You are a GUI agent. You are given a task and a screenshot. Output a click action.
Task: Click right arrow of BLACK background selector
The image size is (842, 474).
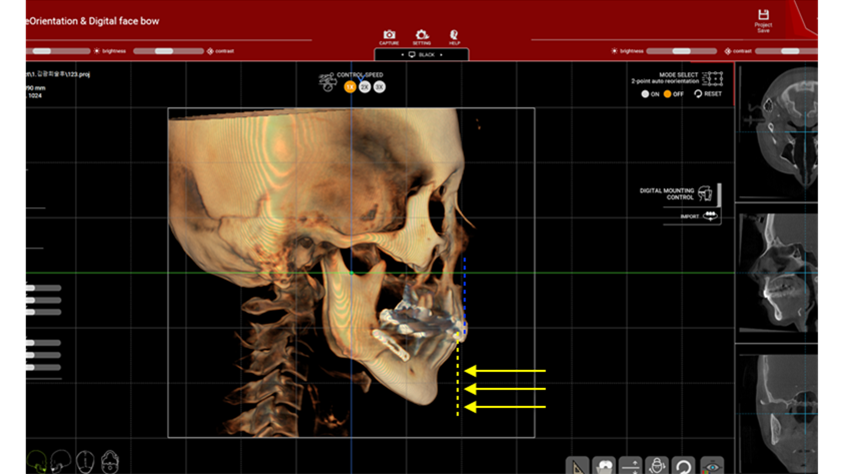pyautogui.click(x=442, y=55)
